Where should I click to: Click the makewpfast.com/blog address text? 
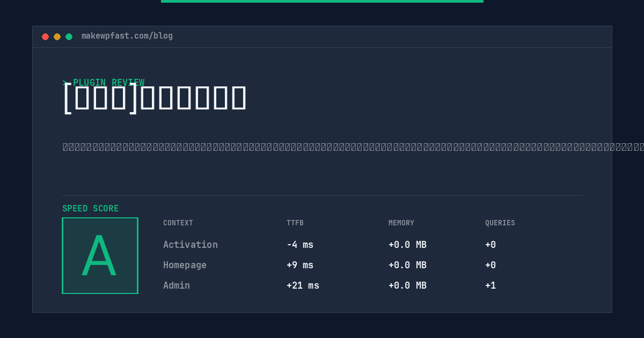click(x=127, y=36)
